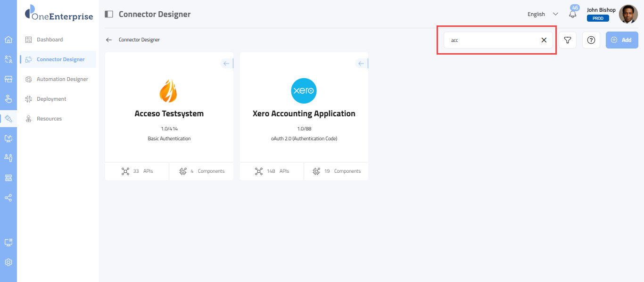Click the Add button
644x282 pixels.
point(621,40)
